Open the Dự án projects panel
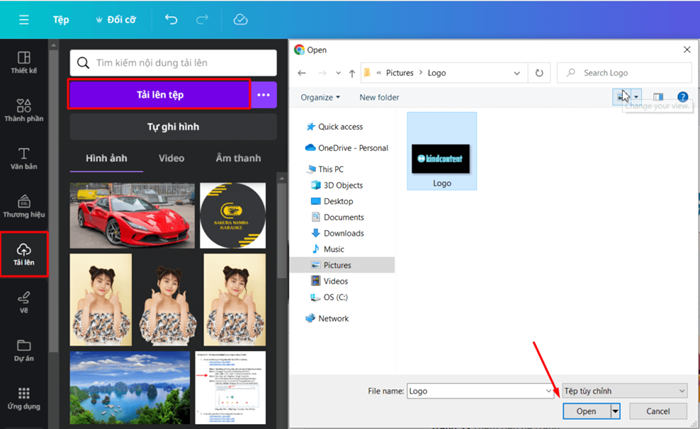 [24, 348]
